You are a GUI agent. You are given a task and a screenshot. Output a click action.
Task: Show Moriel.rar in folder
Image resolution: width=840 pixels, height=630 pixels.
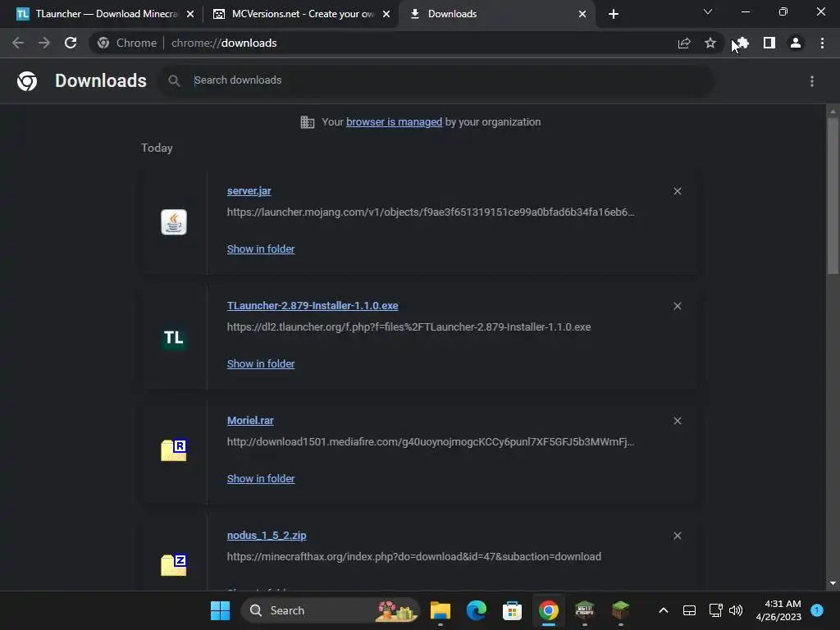[261, 479]
